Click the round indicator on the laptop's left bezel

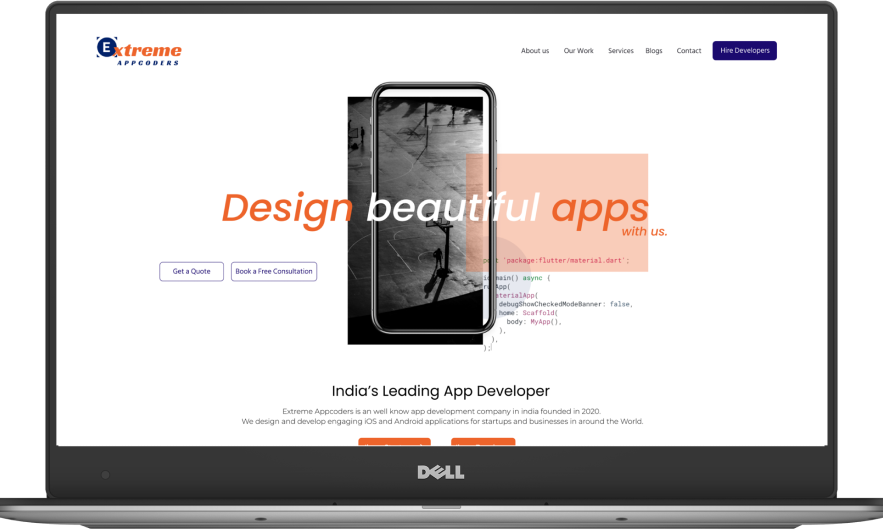(x=105, y=474)
